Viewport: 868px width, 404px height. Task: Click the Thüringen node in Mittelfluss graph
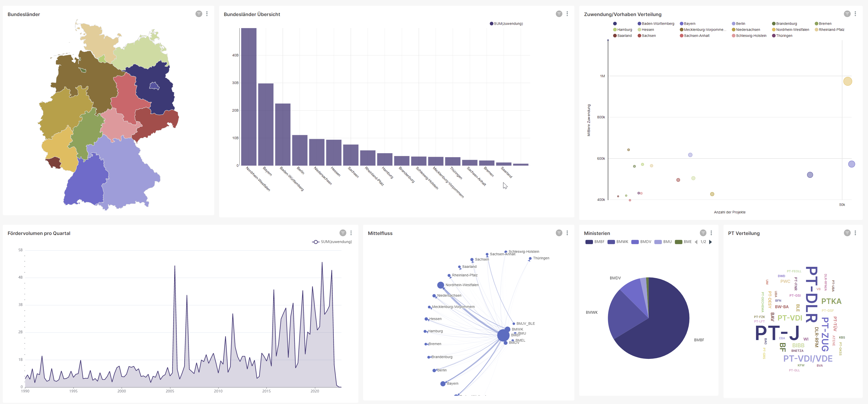coord(530,259)
